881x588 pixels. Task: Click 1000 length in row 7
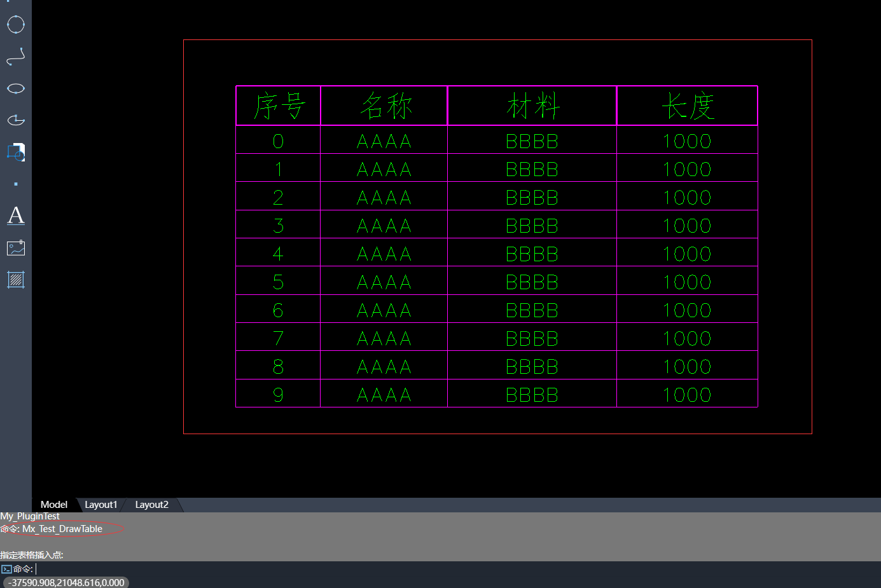tap(688, 338)
